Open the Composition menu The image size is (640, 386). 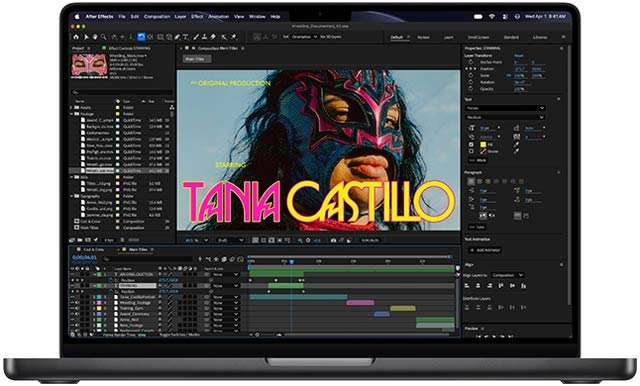click(157, 16)
